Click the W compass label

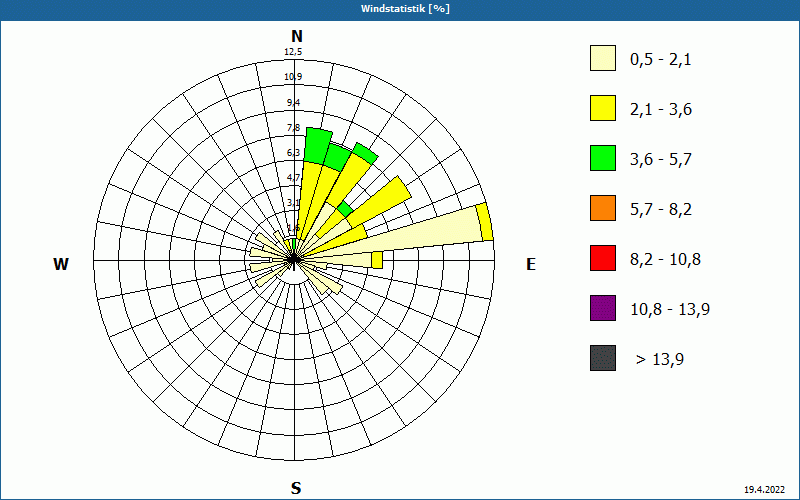coord(61,264)
